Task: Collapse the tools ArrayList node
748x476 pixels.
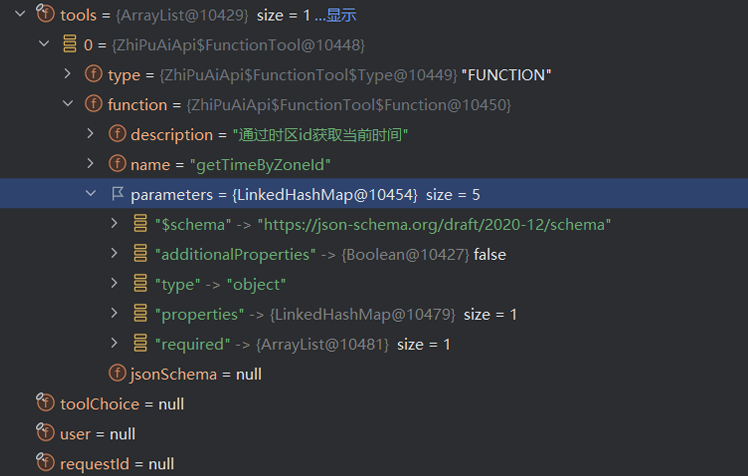Action: pyautogui.click(x=19, y=15)
